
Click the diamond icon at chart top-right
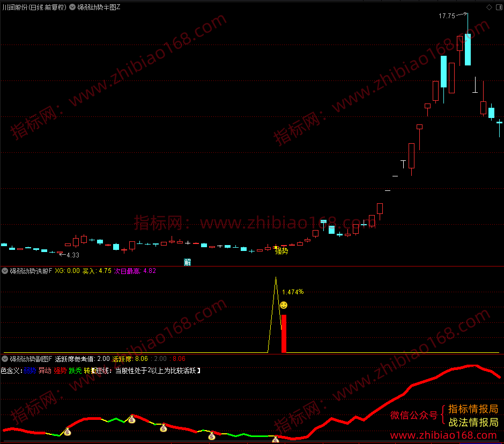pyautogui.click(x=489, y=7)
